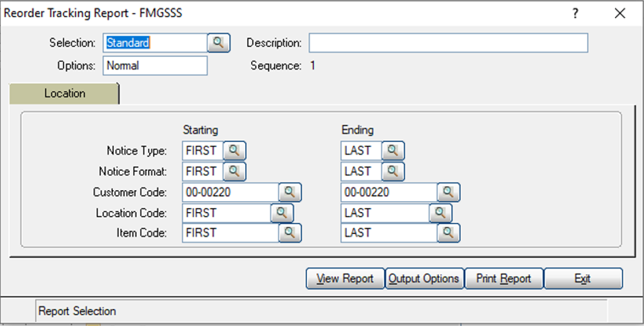Open lookup for starting Customer Code
Image resolution: width=644 pixels, height=326 pixels.
coord(290,192)
